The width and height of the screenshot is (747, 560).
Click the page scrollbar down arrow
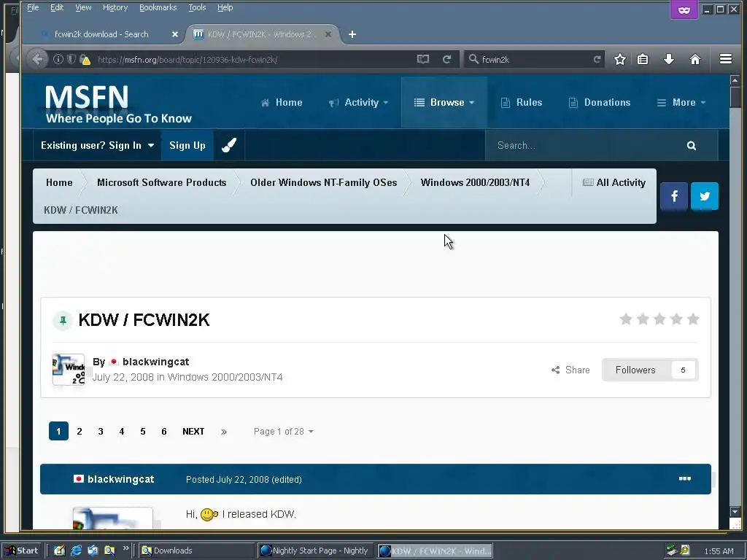pos(735,511)
